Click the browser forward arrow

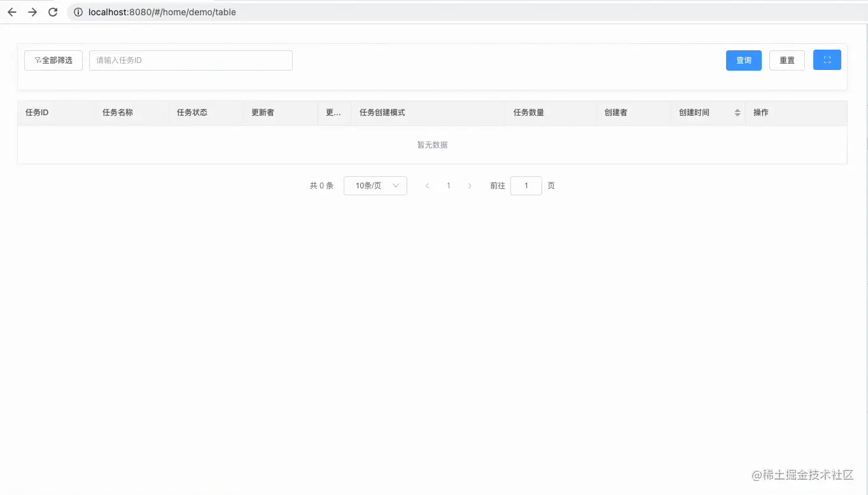(32, 11)
